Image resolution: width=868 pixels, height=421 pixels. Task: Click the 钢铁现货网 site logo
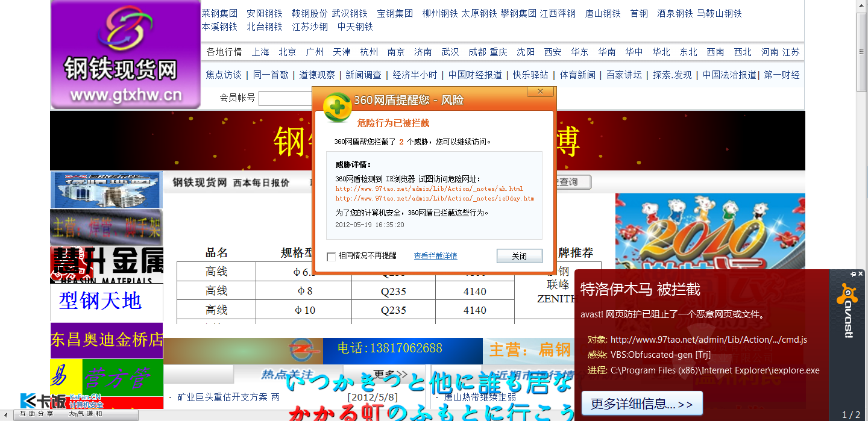tap(125, 54)
